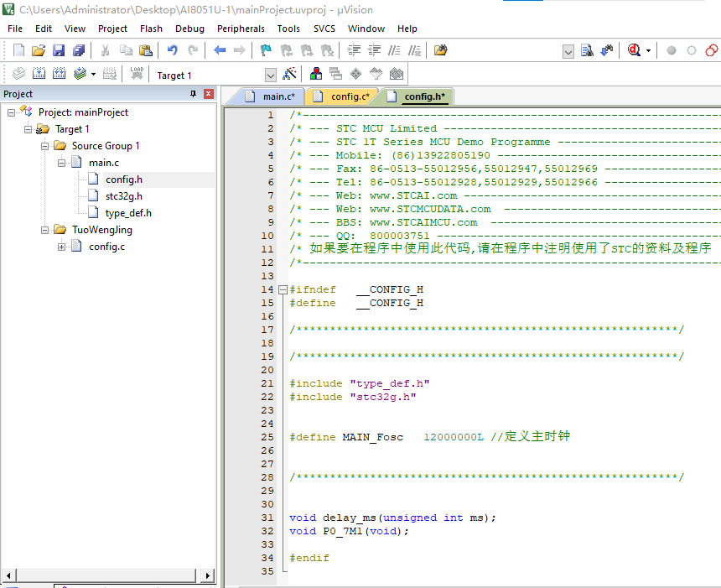Open the Edit menu

(44, 29)
